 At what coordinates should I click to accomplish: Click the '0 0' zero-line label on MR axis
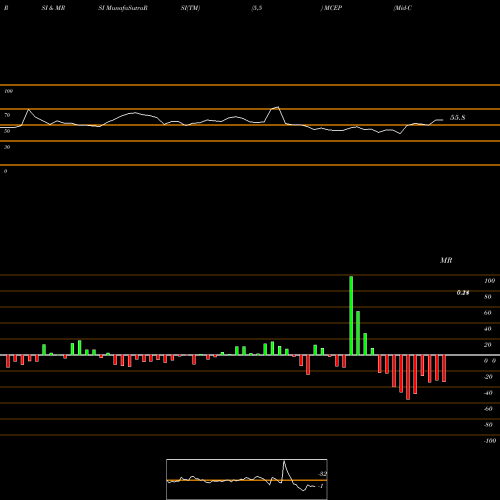pos(490,361)
